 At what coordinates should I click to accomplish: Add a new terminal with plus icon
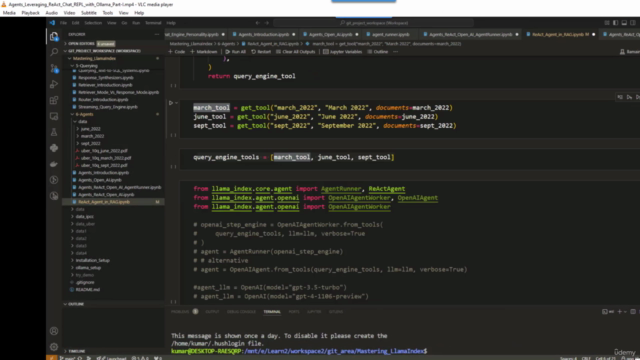point(620,311)
